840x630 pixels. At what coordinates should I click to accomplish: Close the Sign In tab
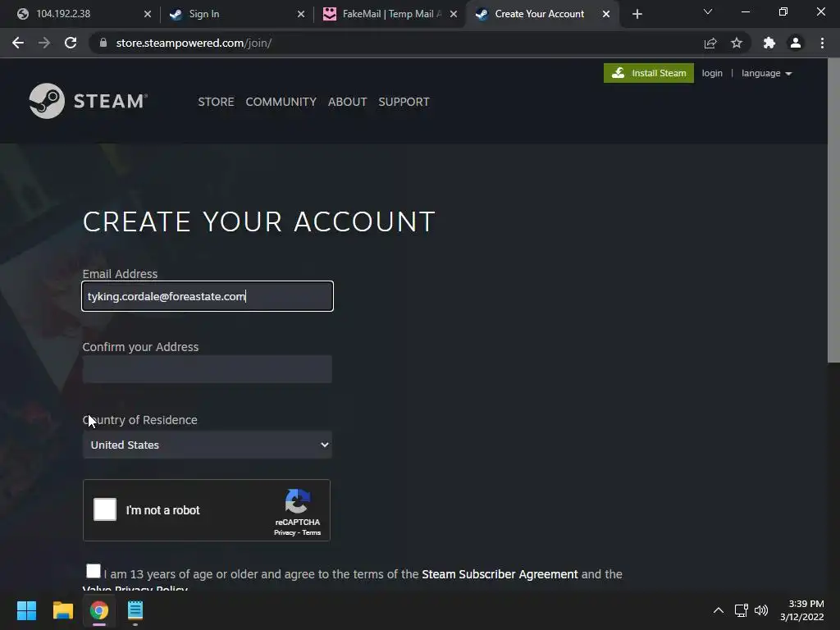[x=301, y=14]
